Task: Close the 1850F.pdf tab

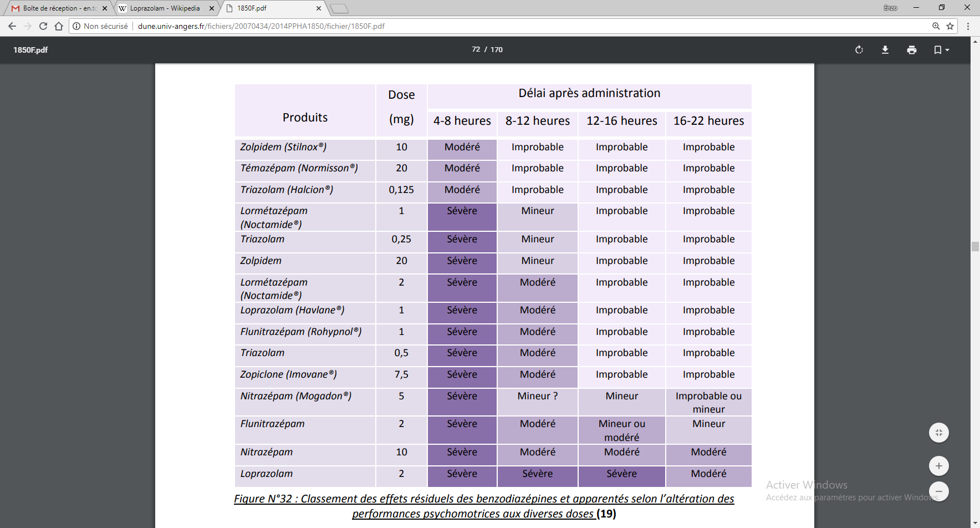Action: pyautogui.click(x=319, y=8)
